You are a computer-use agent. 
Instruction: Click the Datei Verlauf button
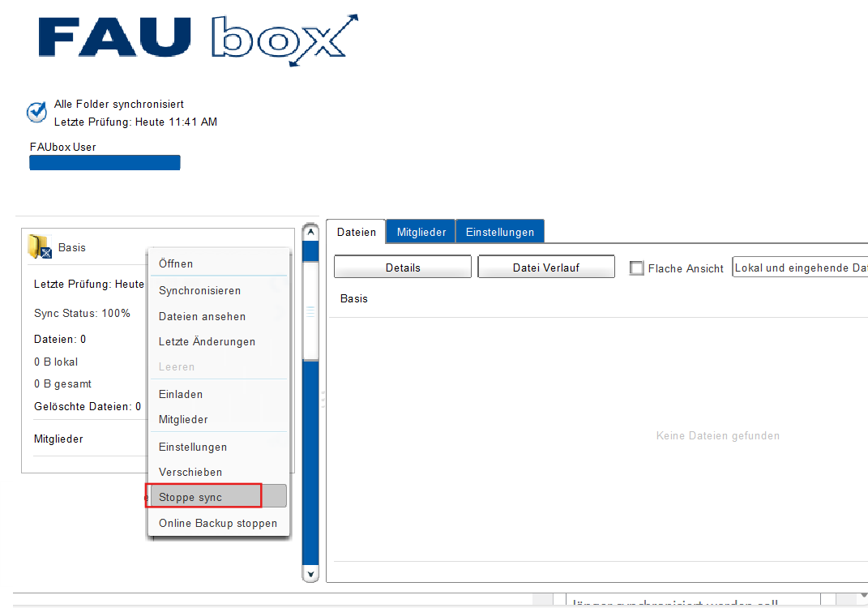pyautogui.click(x=545, y=267)
